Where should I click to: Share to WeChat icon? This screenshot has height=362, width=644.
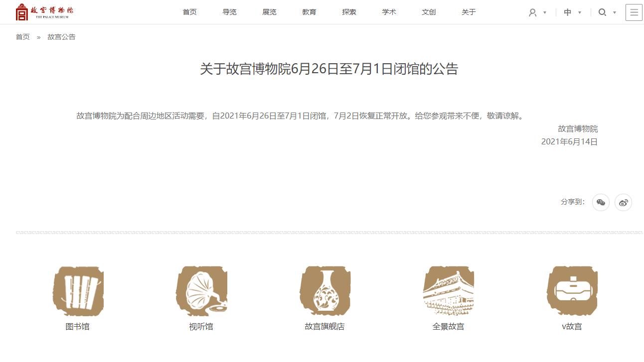[x=601, y=202]
